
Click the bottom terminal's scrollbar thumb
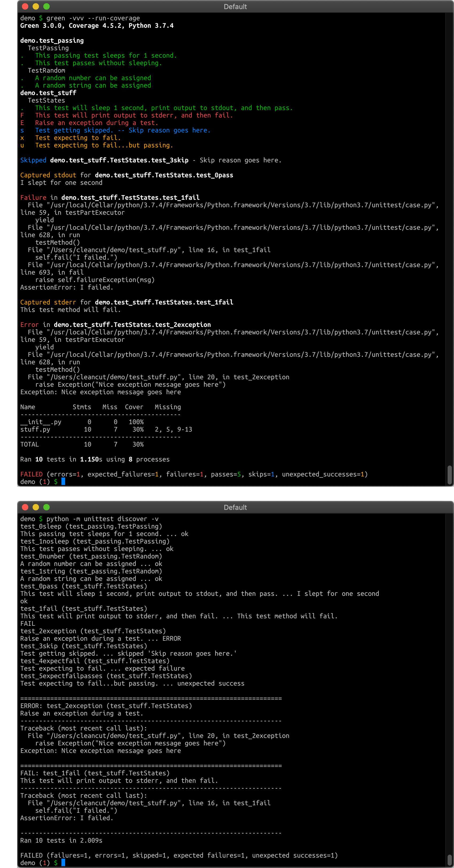coord(449,859)
